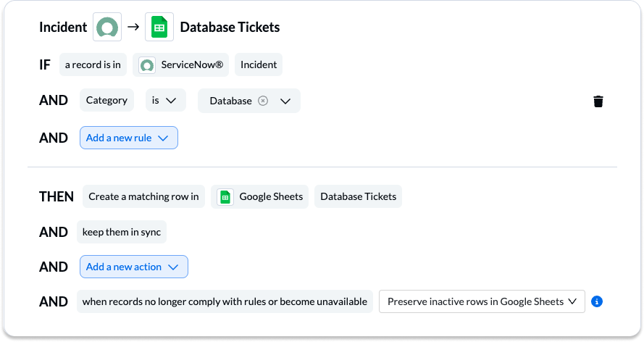Open Add a new rule dropdown

pos(129,138)
